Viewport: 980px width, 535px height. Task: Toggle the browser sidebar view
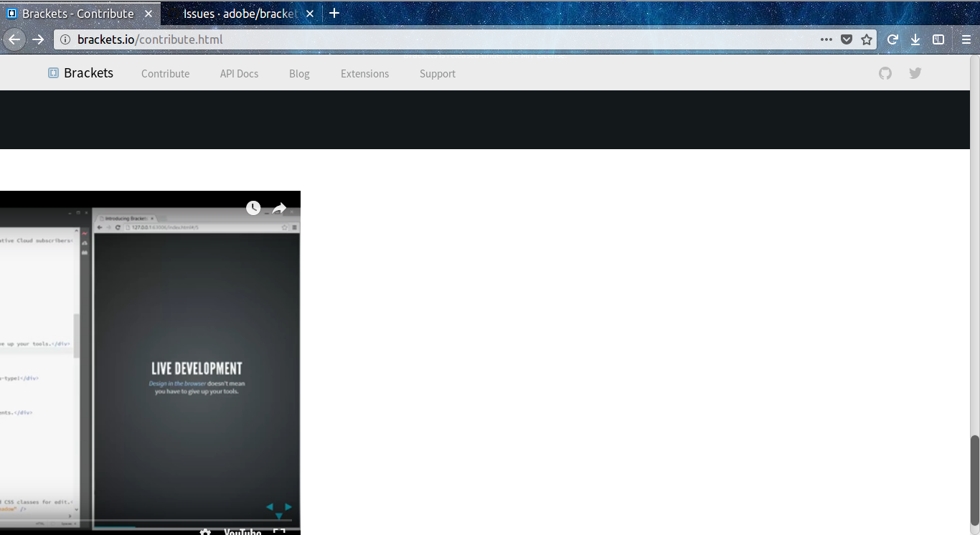(938, 39)
